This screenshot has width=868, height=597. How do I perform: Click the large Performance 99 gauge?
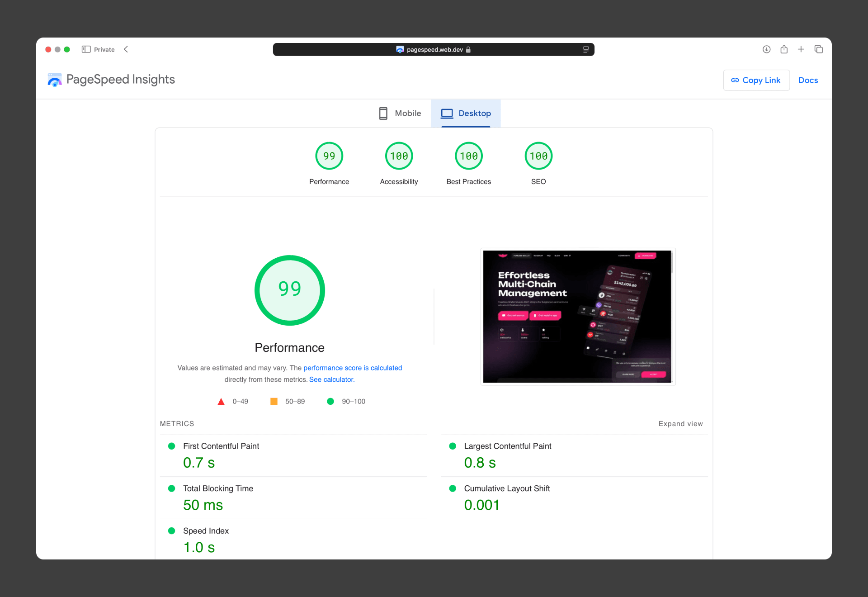(290, 290)
